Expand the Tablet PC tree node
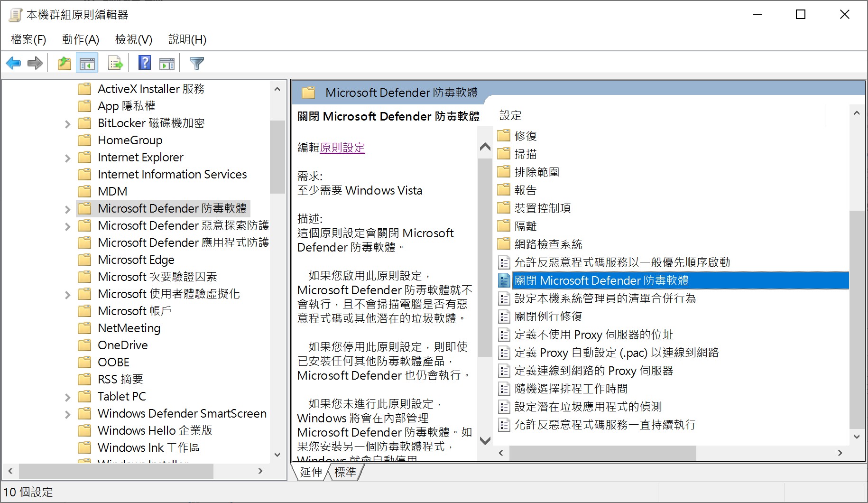This screenshot has width=868, height=503. tap(67, 397)
